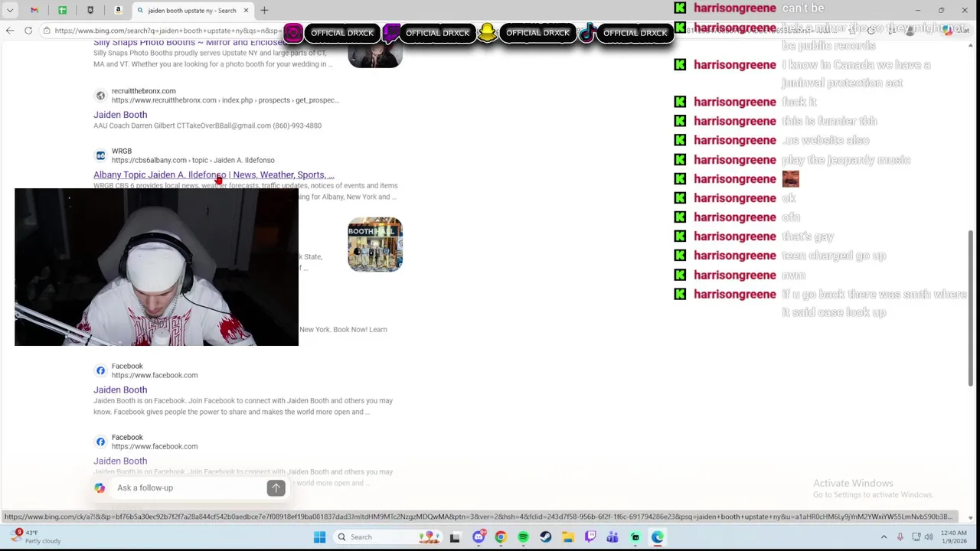This screenshot has width=980, height=551.
Task: Open the Booth Hall result thumbnail
Action: click(x=375, y=245)
